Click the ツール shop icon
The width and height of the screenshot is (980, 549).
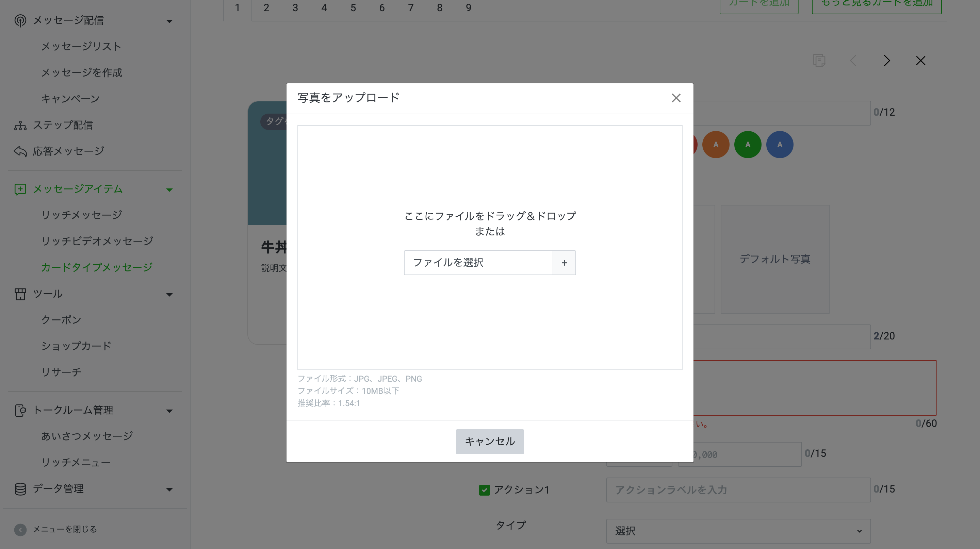[x=20, y=294]
